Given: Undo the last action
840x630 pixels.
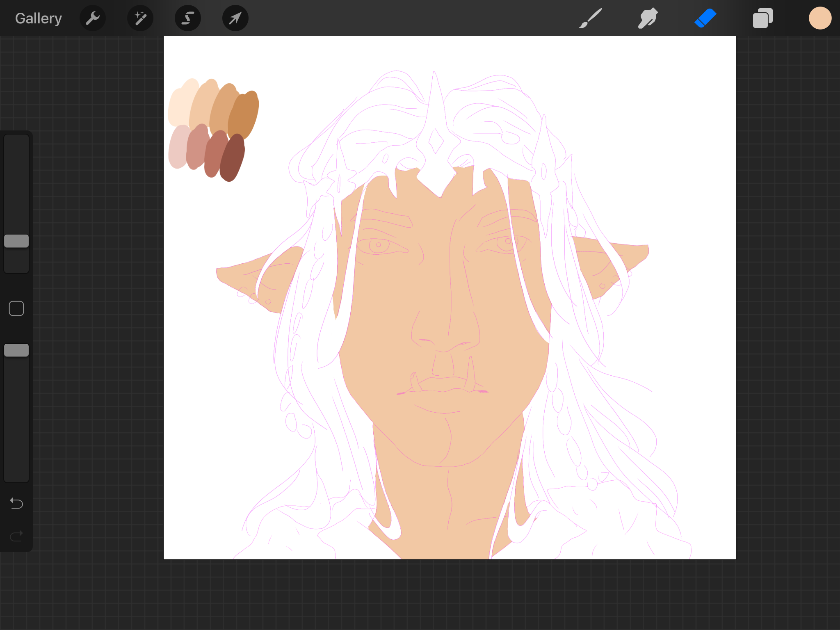Looking at the screenshot, I should [x=16, y=503].
